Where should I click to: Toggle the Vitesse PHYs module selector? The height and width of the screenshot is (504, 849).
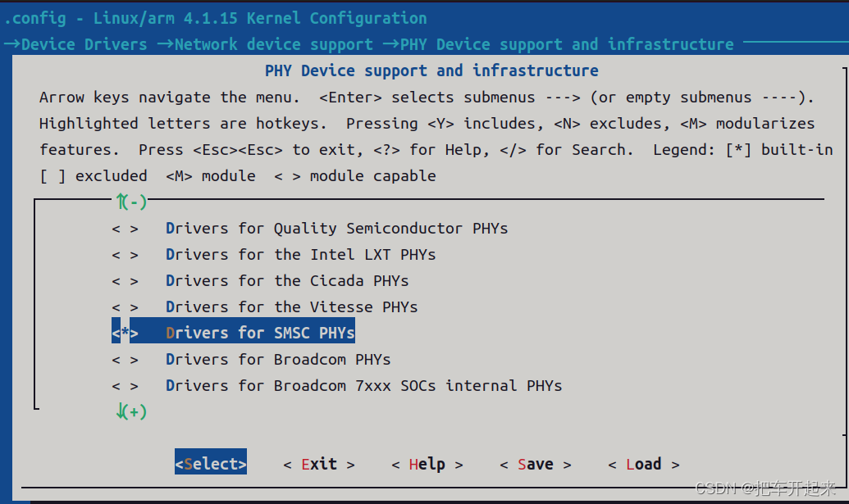[x=125, y=306]
